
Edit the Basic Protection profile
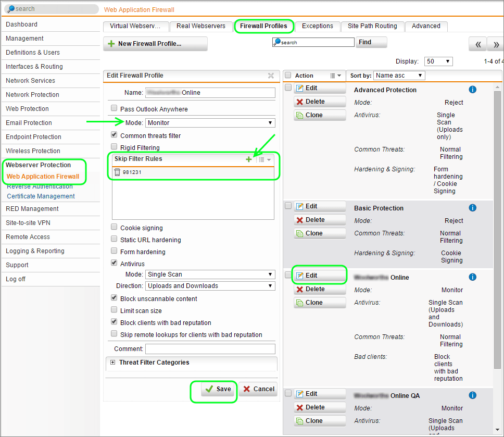(x=320, y=206)
